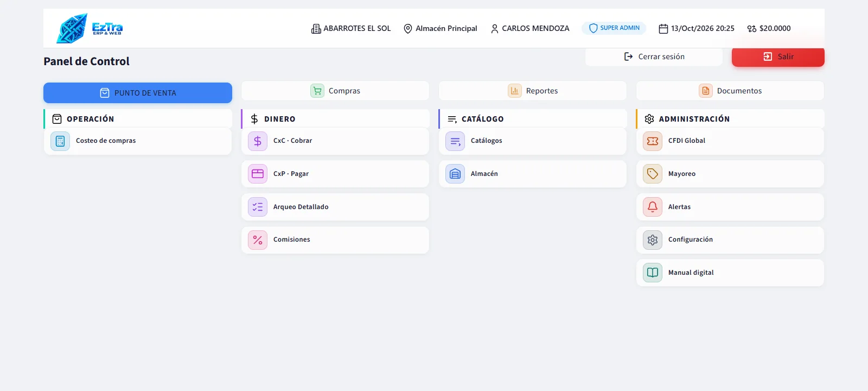Click the Almacén Principal location label

point(446,28)
